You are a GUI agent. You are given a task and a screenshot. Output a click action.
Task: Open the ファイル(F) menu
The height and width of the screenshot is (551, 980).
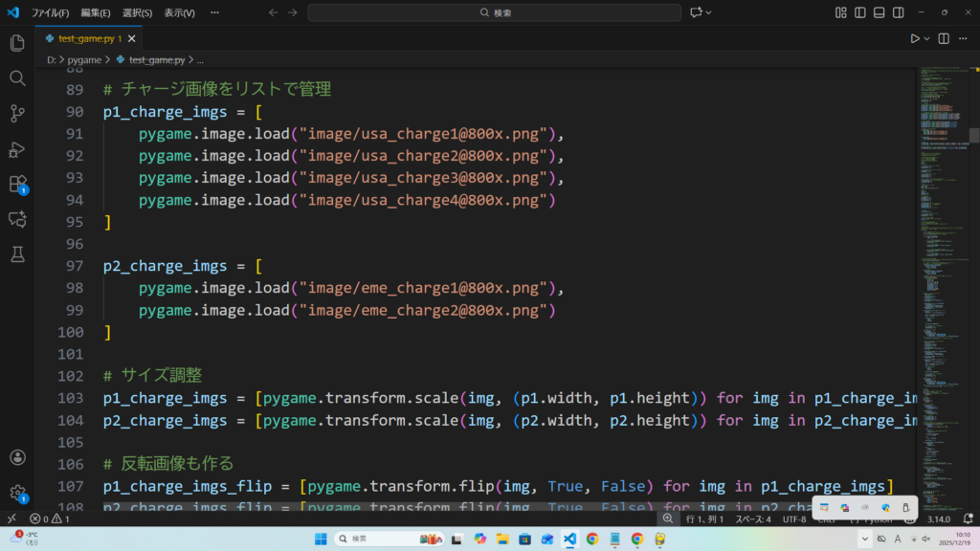tap(50, 13)
